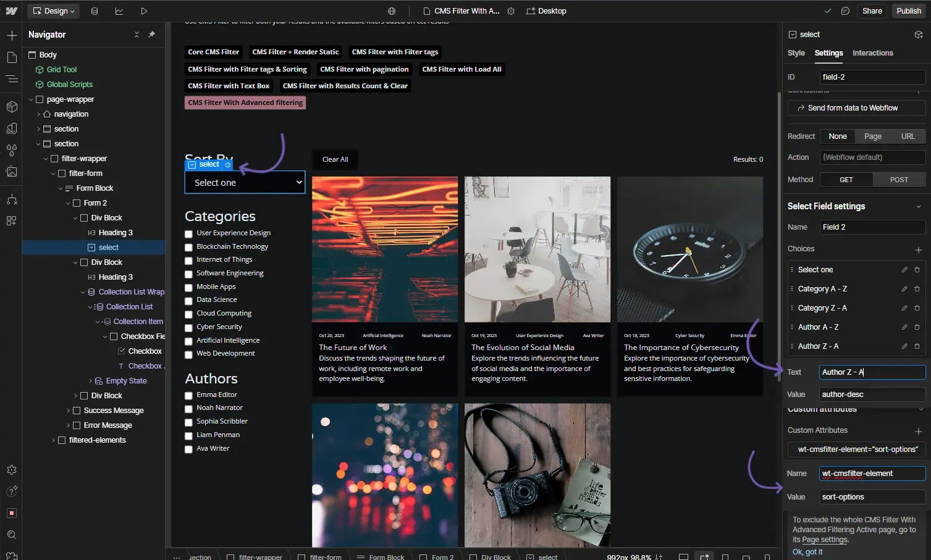Viewport: 931px width, 560px height.
Task: Click the Publish button
Action: pos(909,11)
